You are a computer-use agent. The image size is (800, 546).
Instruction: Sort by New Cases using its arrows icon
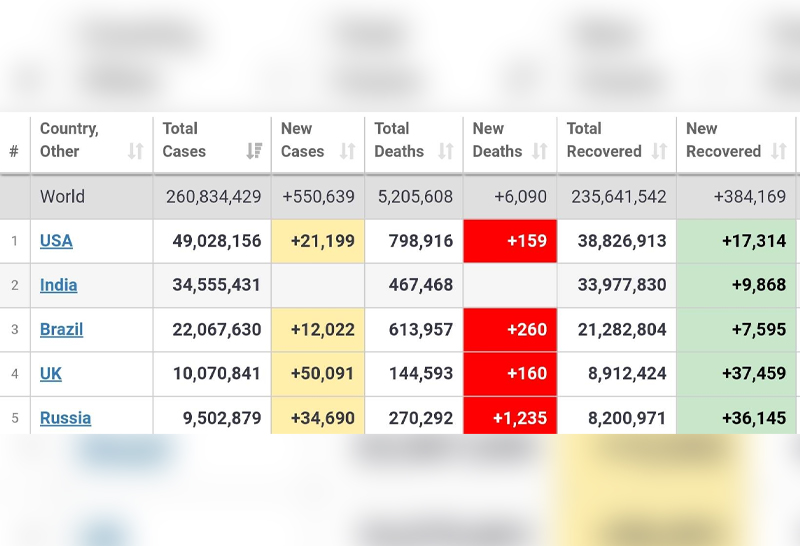click(x=347, y=151)
